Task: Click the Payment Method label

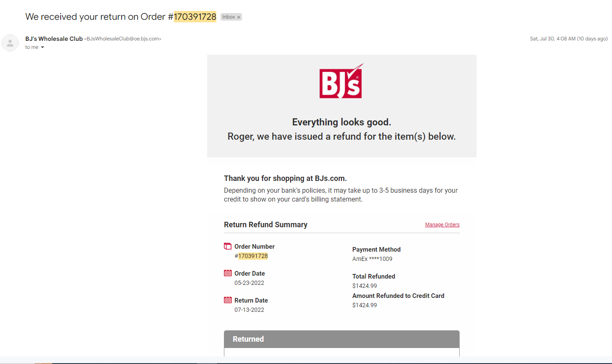Action: (376, 250)
